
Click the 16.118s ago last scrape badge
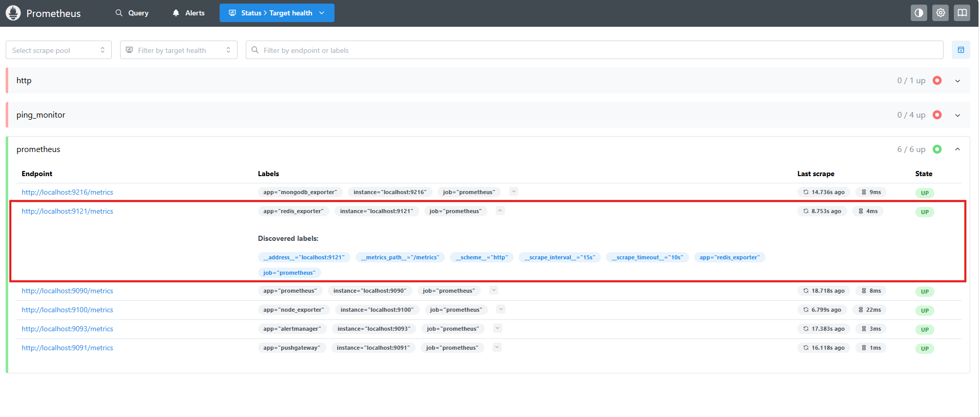pyautogui.click(x=824, y=348)
